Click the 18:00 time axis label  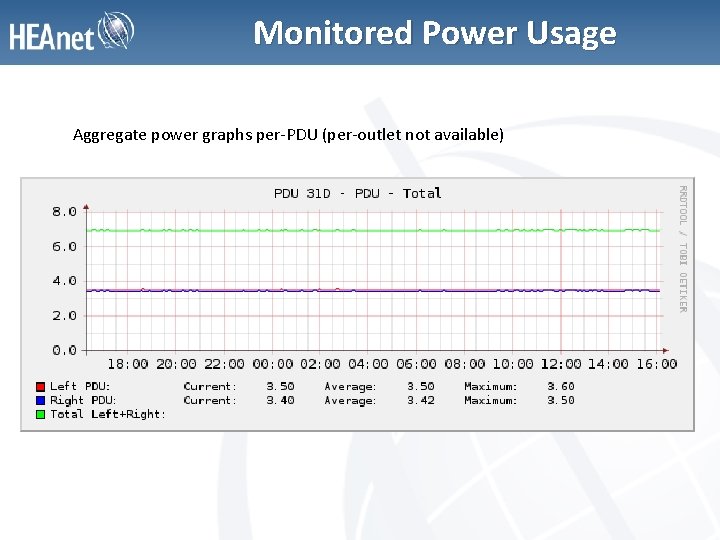[128, 365]
